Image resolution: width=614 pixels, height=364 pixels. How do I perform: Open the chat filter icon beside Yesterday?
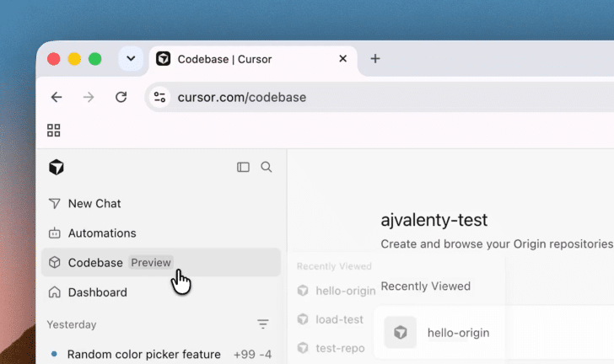tap(263, 324)
